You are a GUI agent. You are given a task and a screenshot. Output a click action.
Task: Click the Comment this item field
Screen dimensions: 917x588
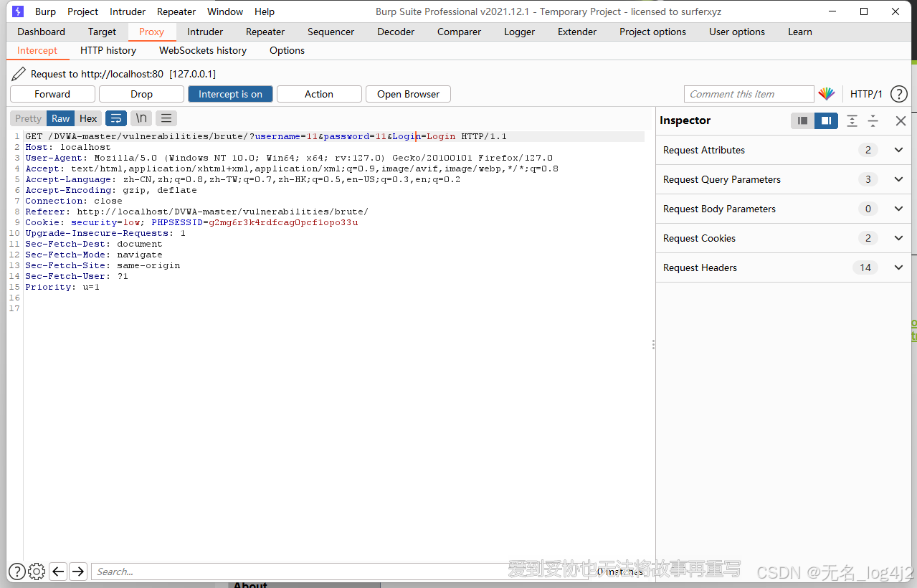749,94
